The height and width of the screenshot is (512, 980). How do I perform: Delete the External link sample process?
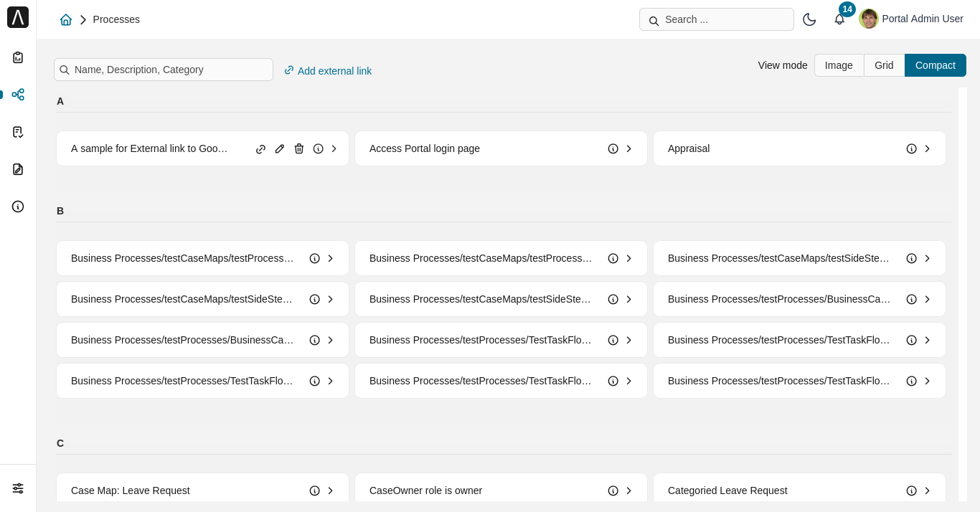[299, 148]
